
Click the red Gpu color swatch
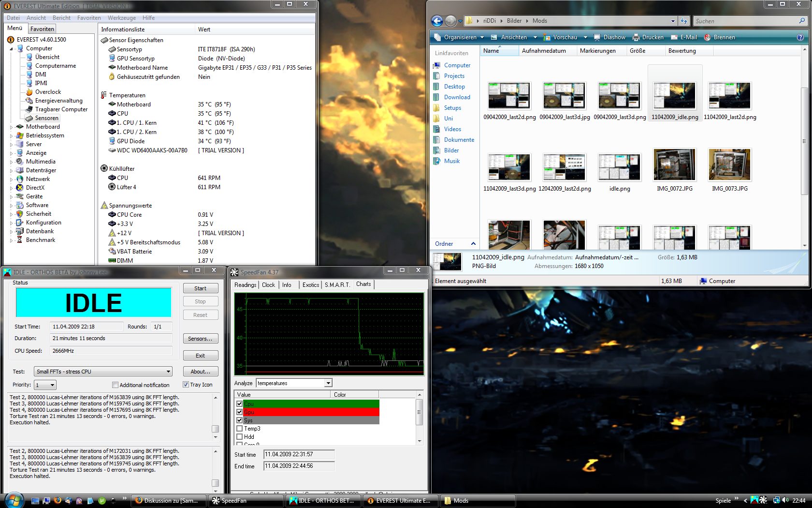coord(311,412)
